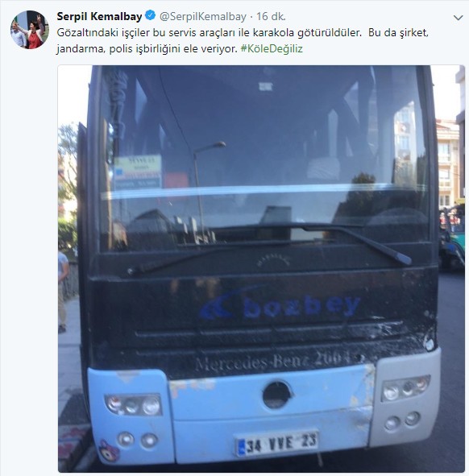Click the headlight on the grey bumper panel
Viewport: 469px width, 476px height.
click(406, 387)
